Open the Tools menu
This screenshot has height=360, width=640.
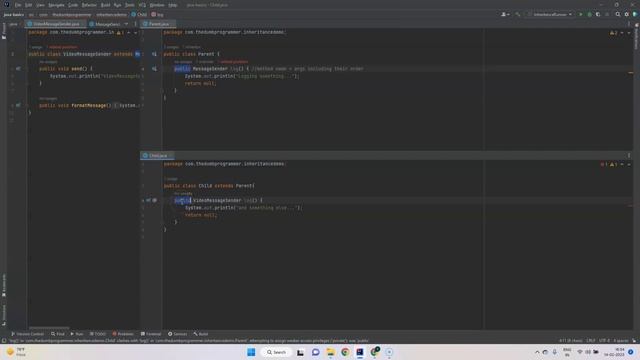pyautogui.click(x=129, y=5)
